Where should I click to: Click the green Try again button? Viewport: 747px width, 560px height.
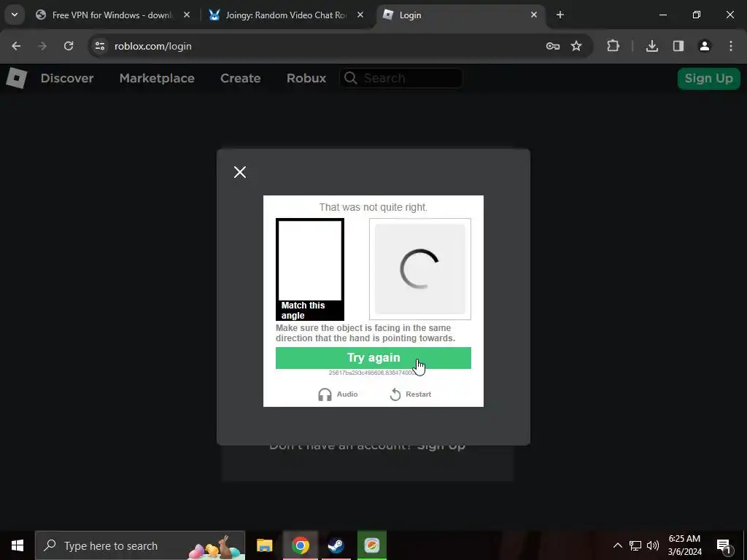[373, 357]
